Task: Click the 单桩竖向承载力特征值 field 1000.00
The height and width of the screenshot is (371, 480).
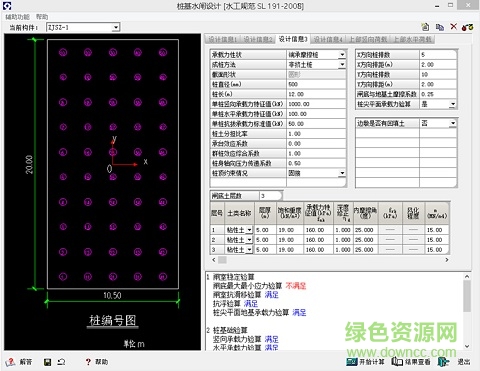Action: coord(316,104)
